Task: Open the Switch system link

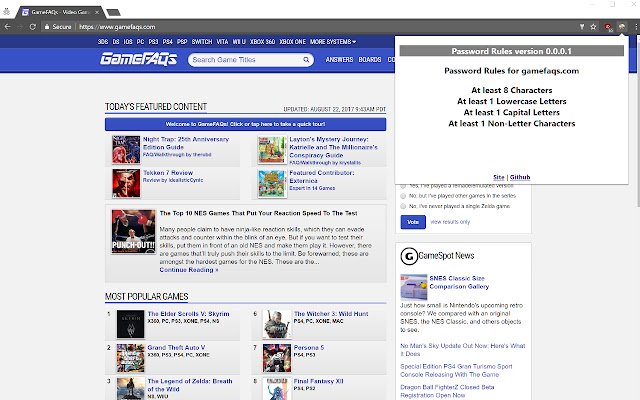Action: click(x=202, y=42)
